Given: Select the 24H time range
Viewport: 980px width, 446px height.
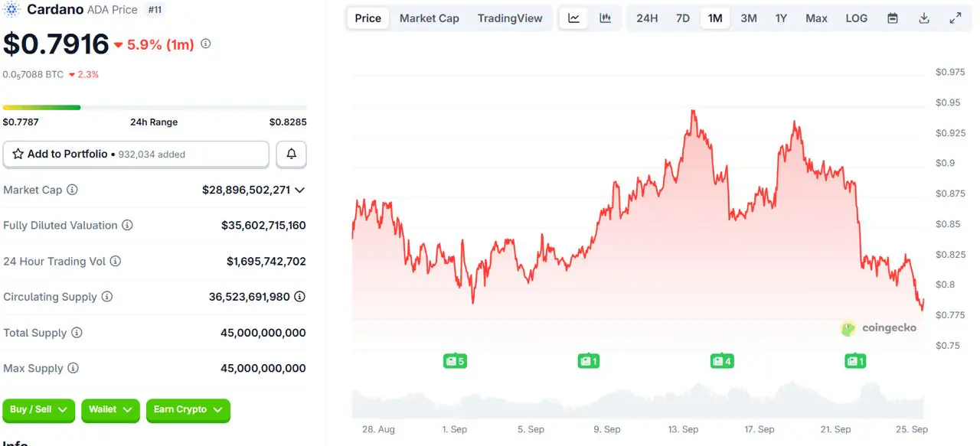Looking at the screenshot, I should click(647, 18).
